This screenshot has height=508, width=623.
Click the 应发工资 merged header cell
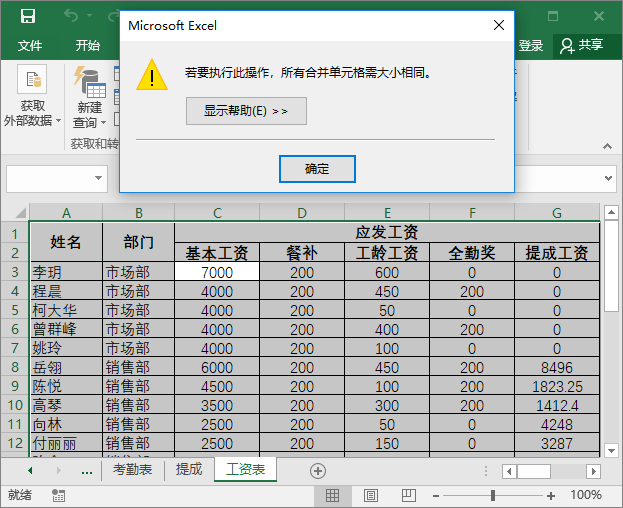[x=387, y=232]
